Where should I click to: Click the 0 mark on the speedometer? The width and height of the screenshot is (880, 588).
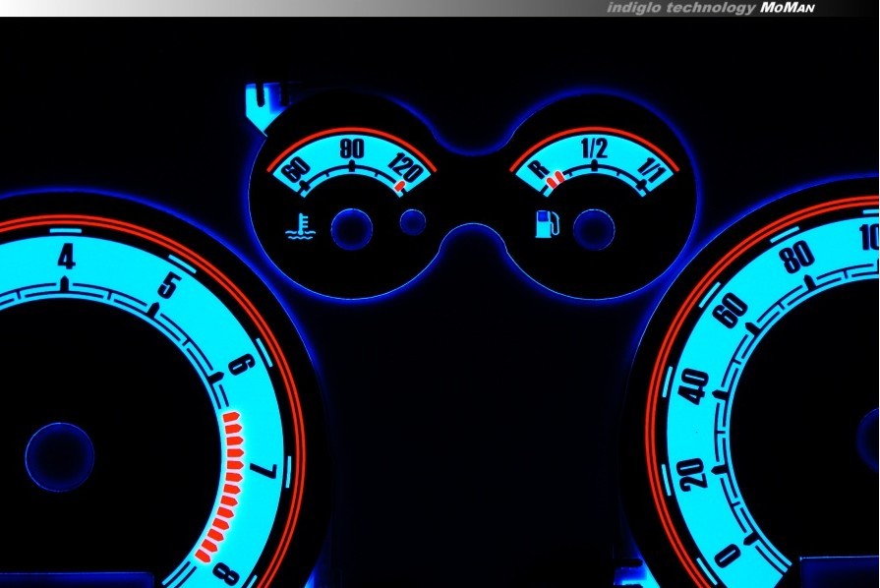click(x=728, y=556)
